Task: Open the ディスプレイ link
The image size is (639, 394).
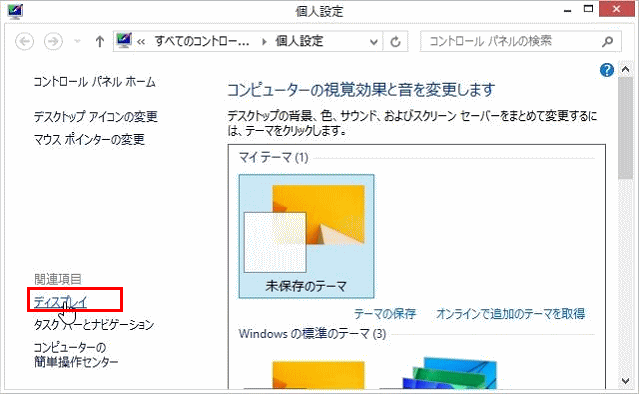Action: point(60,302)
